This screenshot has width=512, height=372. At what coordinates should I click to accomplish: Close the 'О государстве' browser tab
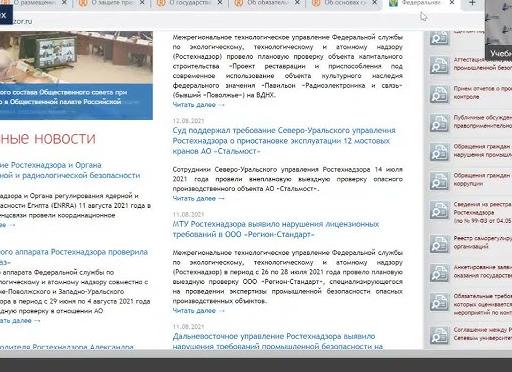[x=220, y=3]
